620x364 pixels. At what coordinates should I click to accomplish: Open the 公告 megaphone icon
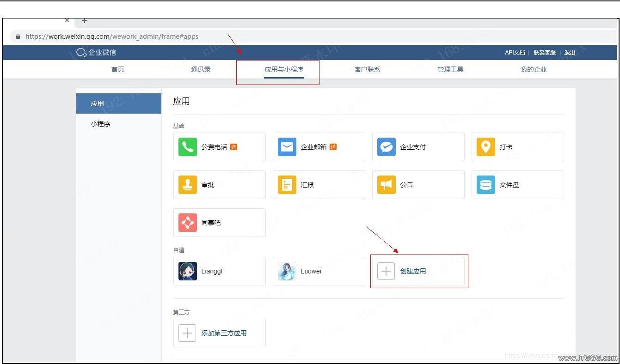(387, 185)
